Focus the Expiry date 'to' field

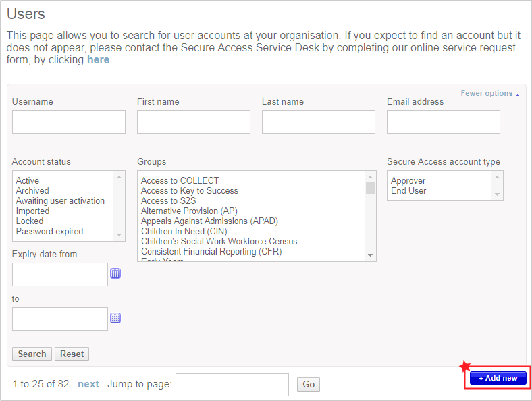pyautogui.click(x=60, y=319)
